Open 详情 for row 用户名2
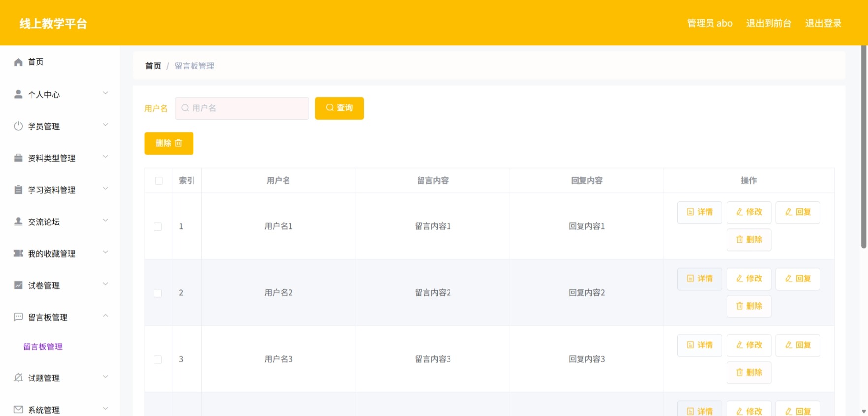 pyautogui.click(x=700, y=279)
